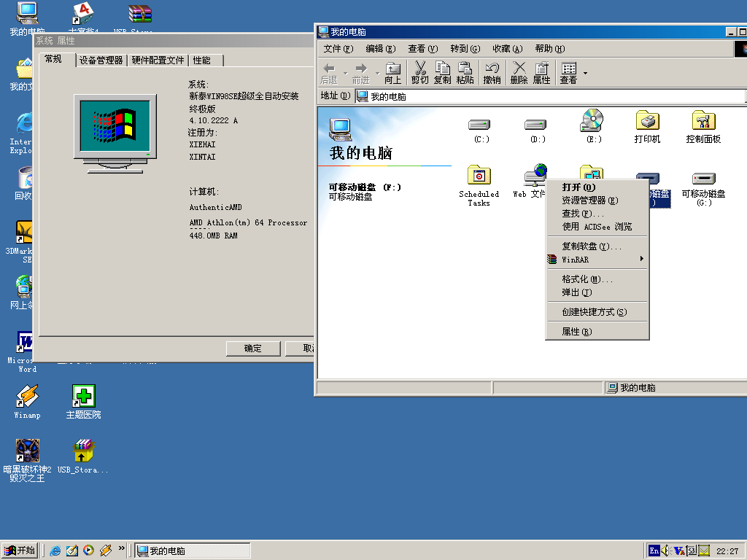Click Media Player quick launch icon
This screenshot has width=747, height=560.
point(88,551)
